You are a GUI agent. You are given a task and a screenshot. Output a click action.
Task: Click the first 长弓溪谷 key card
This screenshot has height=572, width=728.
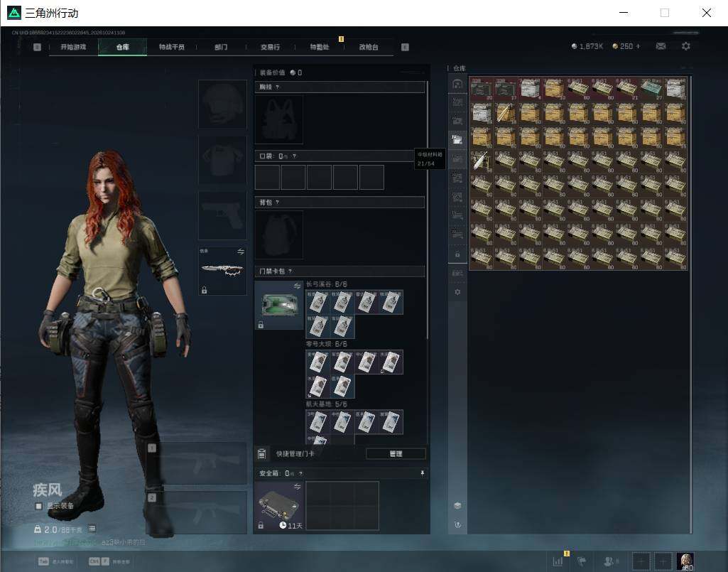coord(318,302)
